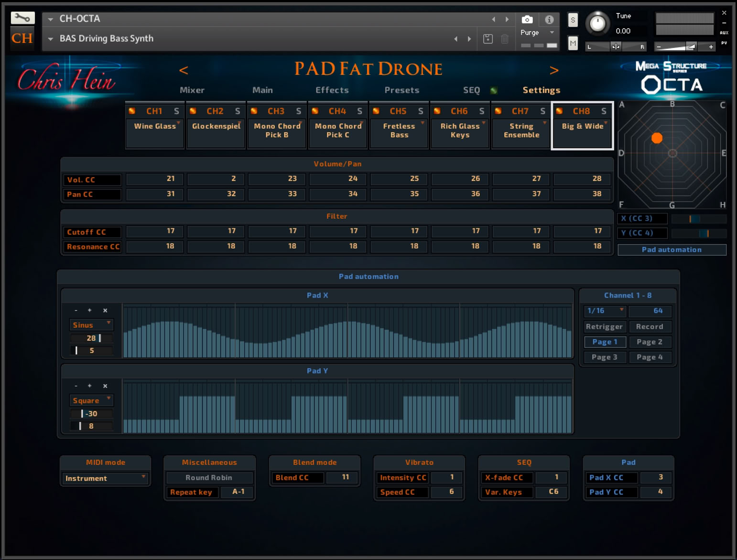
Task: Click the X (CC 3) slider
Action: 699,219
